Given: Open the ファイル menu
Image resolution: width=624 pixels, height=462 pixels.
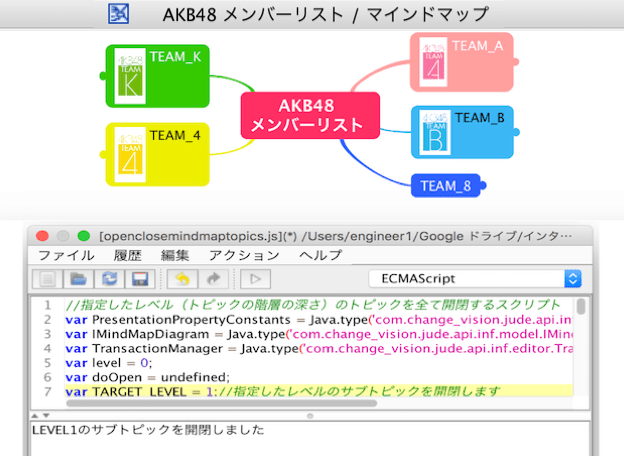Looking at the screenshot, I should pos(66,255).
